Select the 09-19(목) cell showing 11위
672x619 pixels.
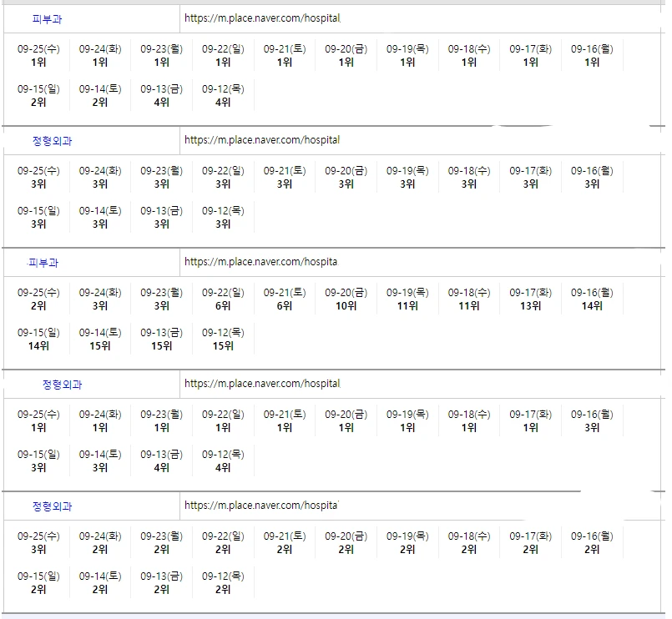click(407, 299)
